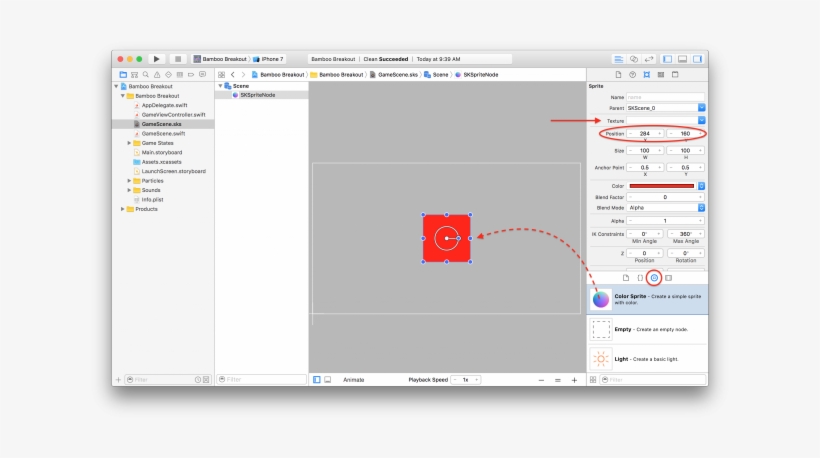Open the Issue navigator warning icon
This screenshot has height=458, width=820.
point(156,74)
